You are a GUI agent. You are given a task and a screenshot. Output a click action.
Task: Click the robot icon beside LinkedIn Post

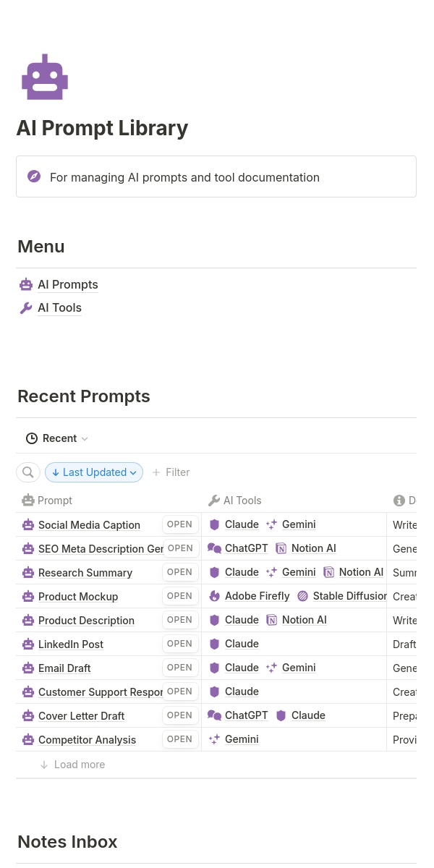[x=28, y=644]
